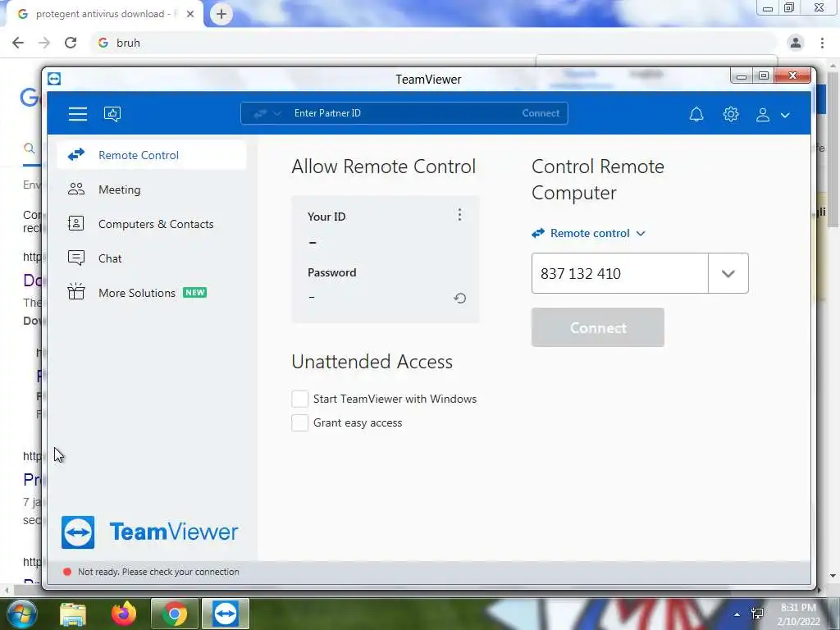Show hidden system tray icons
Viewport: 840px width, 630px height.
(x=737, y=614)
